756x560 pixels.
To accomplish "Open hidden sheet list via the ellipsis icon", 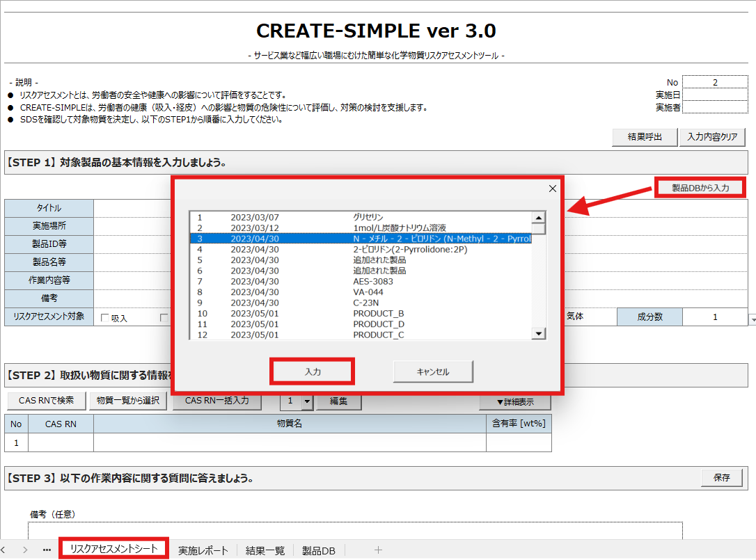I will [x=47, y=550].
